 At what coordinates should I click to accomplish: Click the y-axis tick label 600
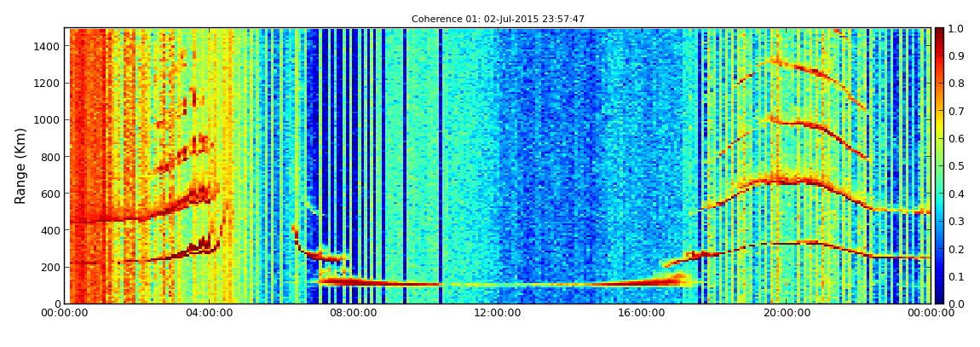pyautogui.click(x=50, y=194)
